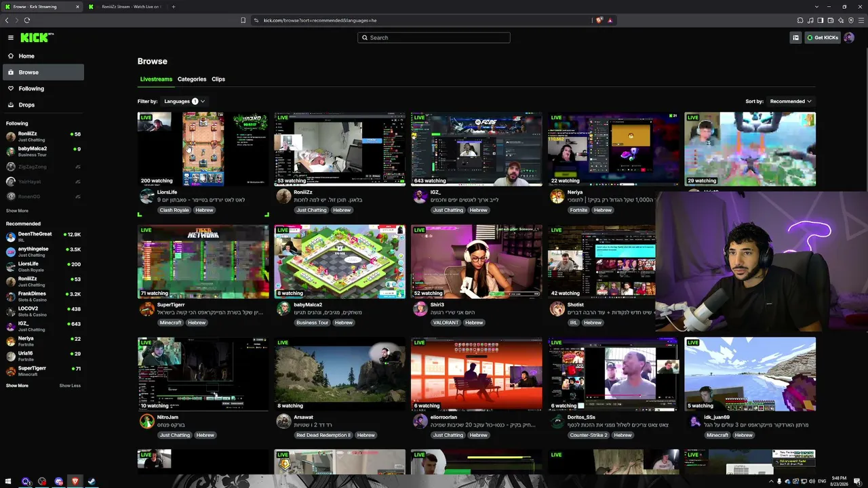Screen dimensions: 868x488
Task: Open the media control music note icon
Action: click(810, 20)
